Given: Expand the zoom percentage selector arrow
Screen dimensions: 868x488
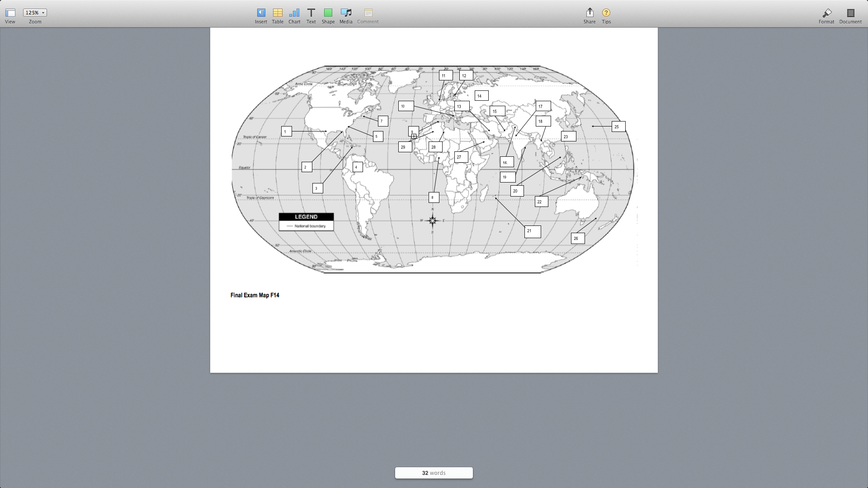Looking at the screenshot, I should [43, 12].
